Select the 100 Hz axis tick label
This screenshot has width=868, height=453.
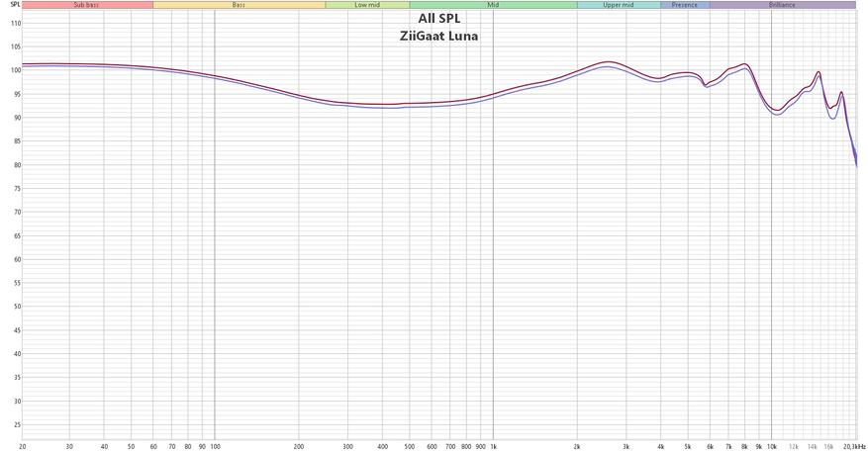(x=216, y=446)
